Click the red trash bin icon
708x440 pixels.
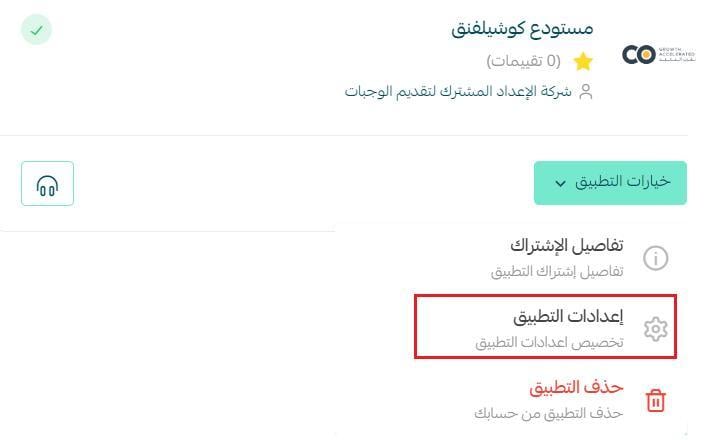click(656, 400)
